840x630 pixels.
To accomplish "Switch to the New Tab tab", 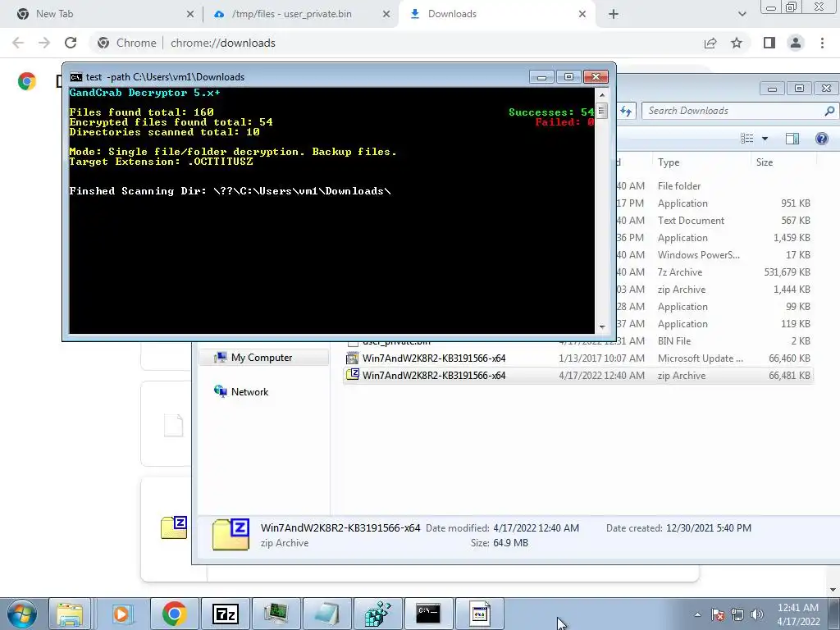I will [x=101, y=14].
